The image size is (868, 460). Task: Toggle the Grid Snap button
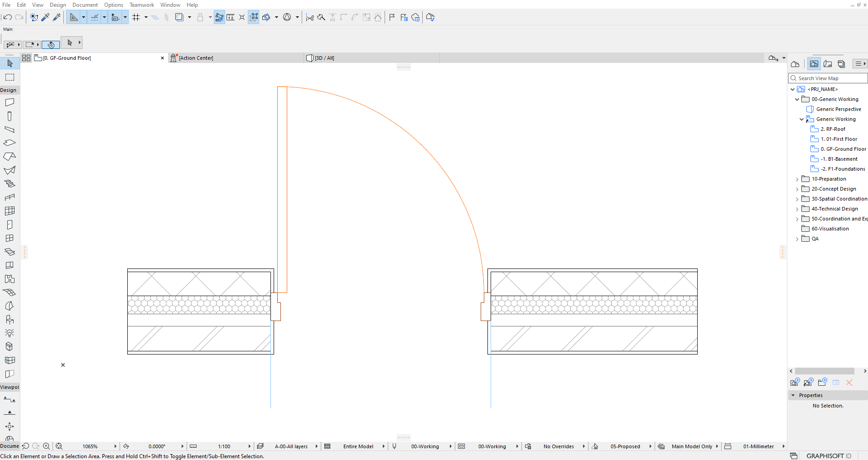[136, 17]
